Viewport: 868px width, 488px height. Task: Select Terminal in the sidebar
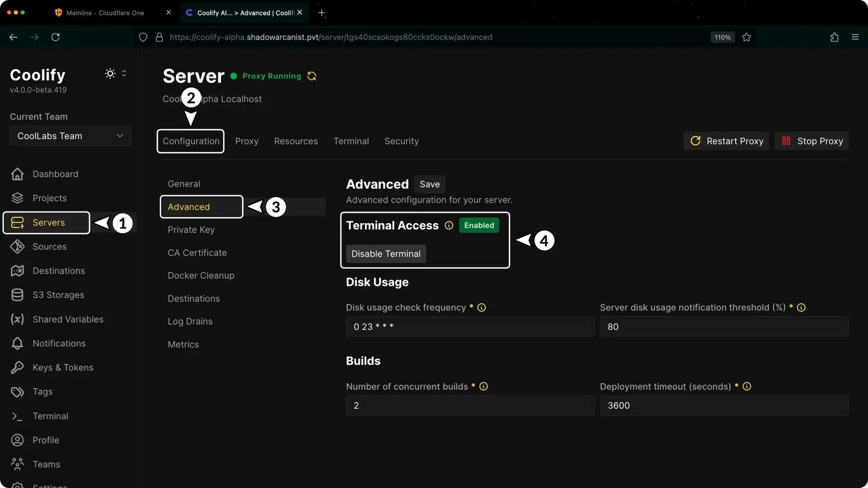(x=50, y=416)
